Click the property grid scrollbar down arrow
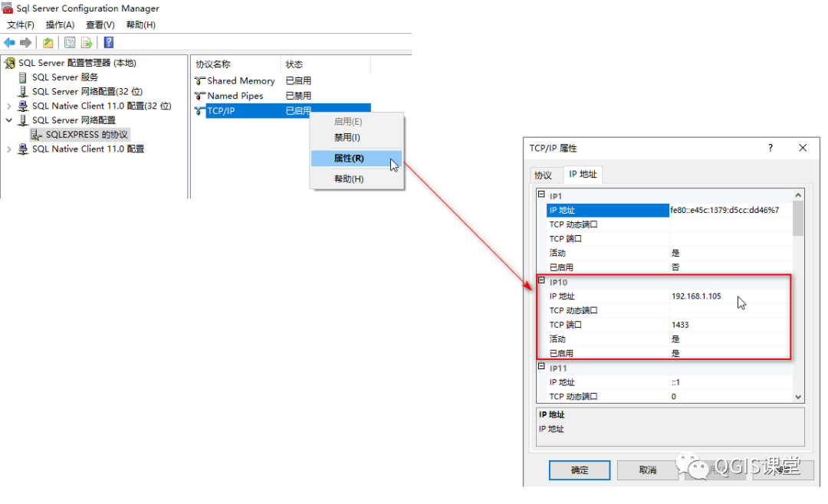This screenshot has height=504, width=828. 798,397
